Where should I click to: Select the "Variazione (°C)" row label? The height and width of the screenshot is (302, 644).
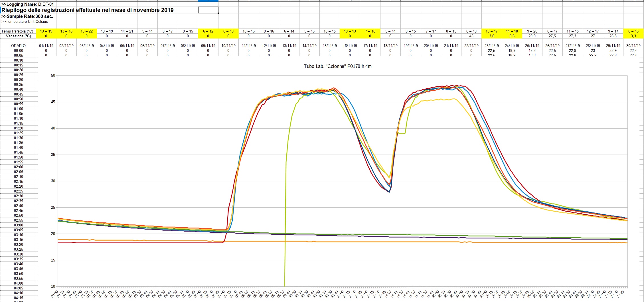coord(19,36)
